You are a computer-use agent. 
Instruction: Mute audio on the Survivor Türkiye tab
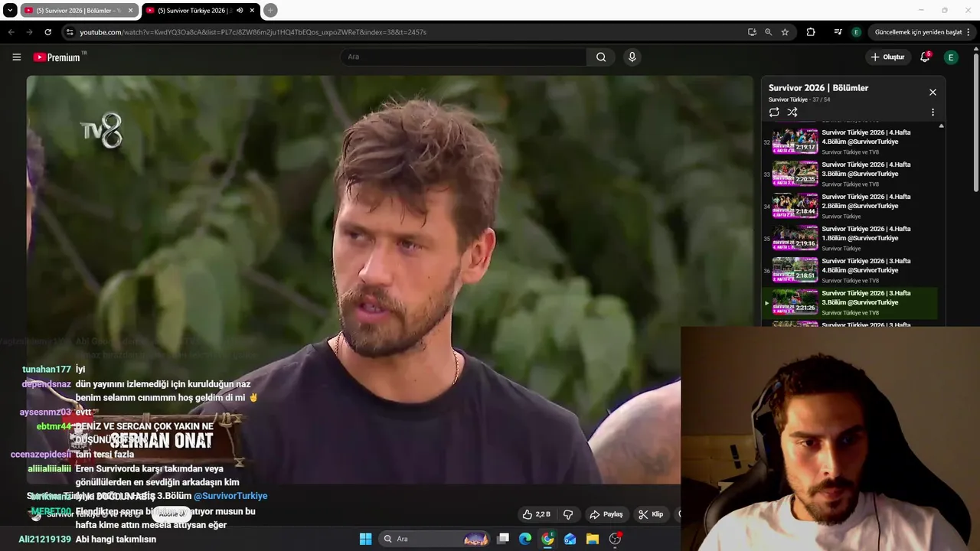[x=240, y=11]
